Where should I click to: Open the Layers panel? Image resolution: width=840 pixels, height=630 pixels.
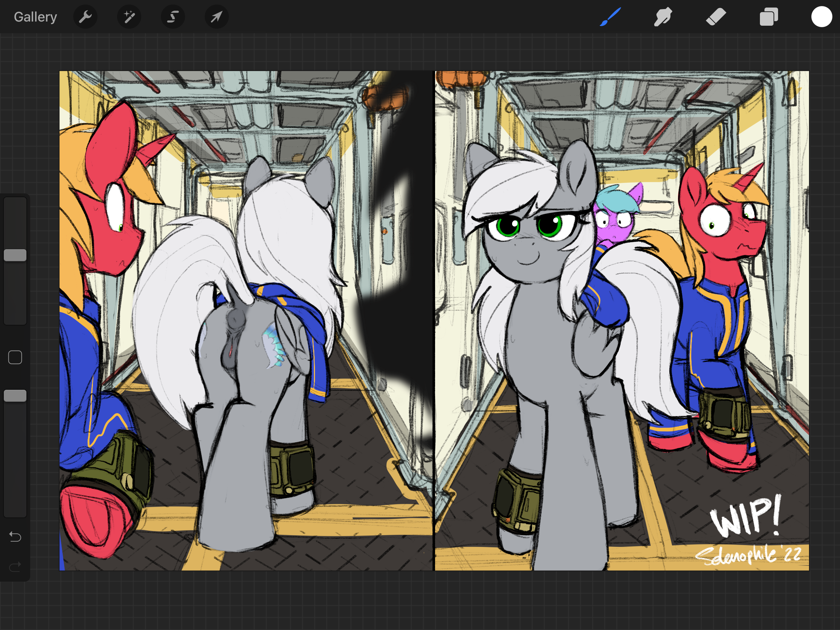(x=769, y=17)
